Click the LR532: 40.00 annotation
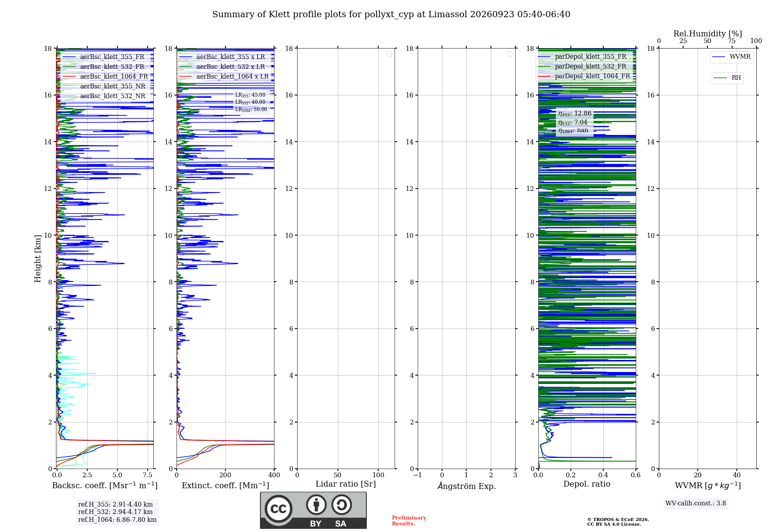Image resolution: width=783 pixels, height=532 pixels. (250, 102)
